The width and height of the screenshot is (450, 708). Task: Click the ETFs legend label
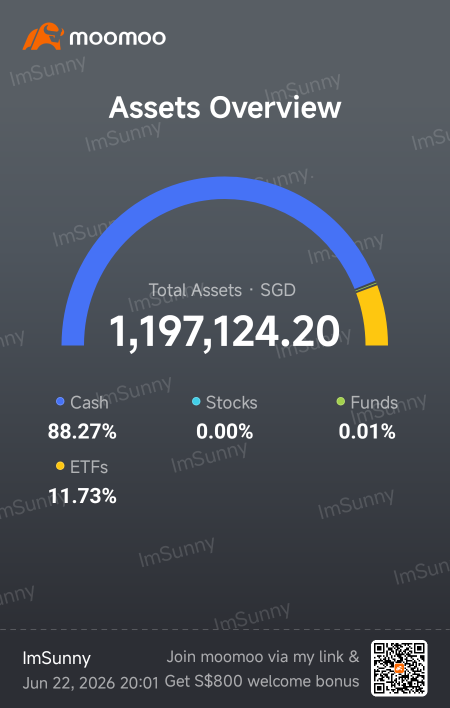(89, 467)
